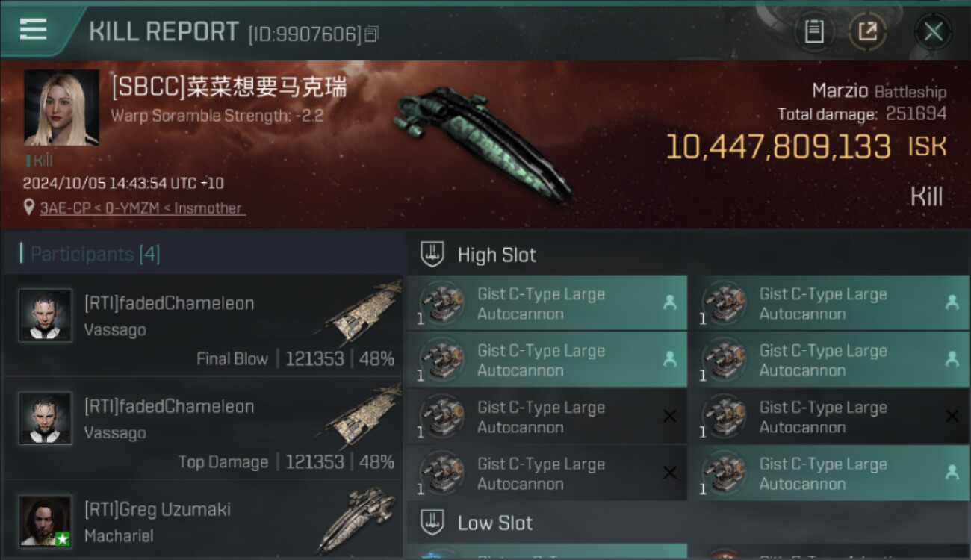971x560 pixels.
Task: Click the share export icon in header
Action: 867,31
